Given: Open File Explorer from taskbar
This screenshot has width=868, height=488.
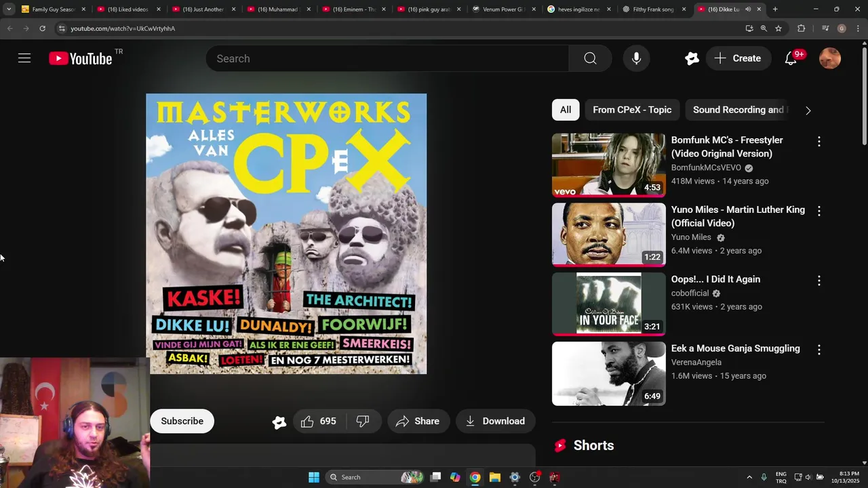Looking at the screenshot, I should click(495, 477).
